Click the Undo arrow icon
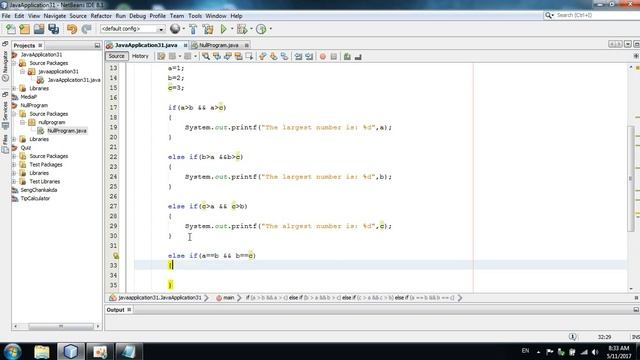The image size is (640, 360). click(72, 29)
